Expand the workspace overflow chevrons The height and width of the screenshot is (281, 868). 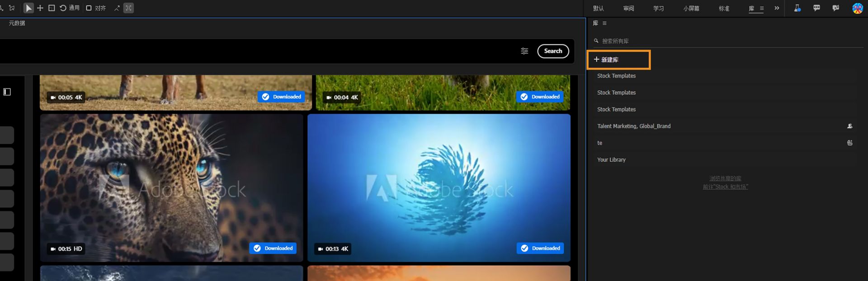(x=777, y=8)
